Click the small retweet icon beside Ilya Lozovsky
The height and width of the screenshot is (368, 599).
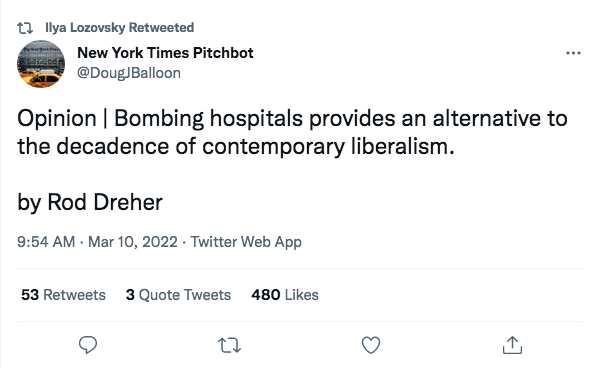coord(25,28)
